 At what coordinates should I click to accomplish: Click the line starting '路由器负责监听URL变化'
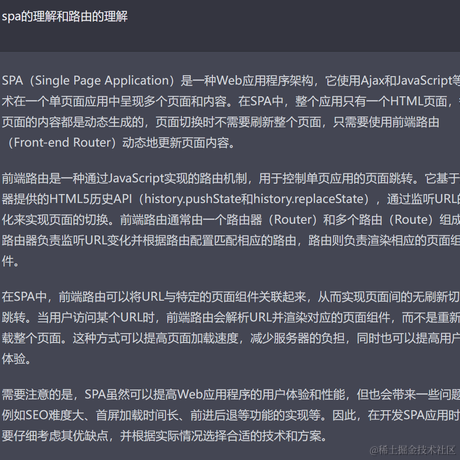[231, 240]
